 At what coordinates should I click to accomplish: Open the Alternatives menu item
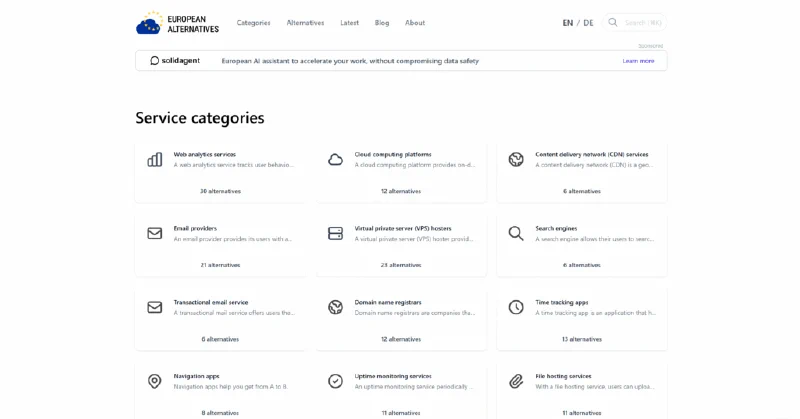click(x=305, y=23)
